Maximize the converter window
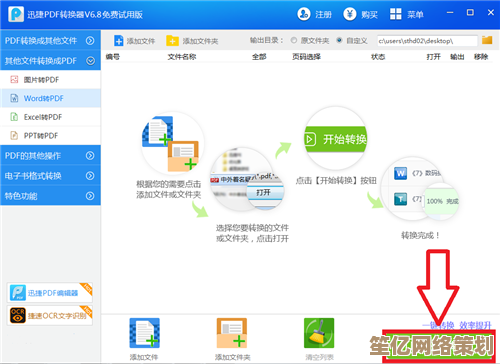 click(470, 13)
